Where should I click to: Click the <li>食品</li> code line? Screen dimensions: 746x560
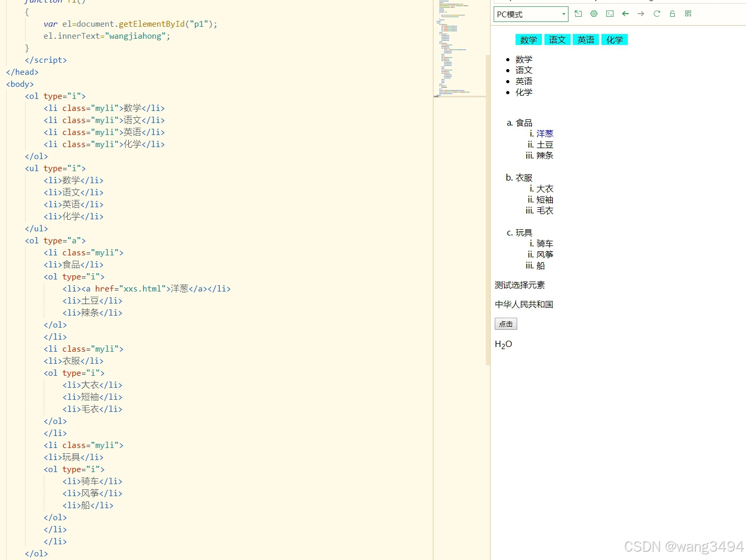point(73,265)
